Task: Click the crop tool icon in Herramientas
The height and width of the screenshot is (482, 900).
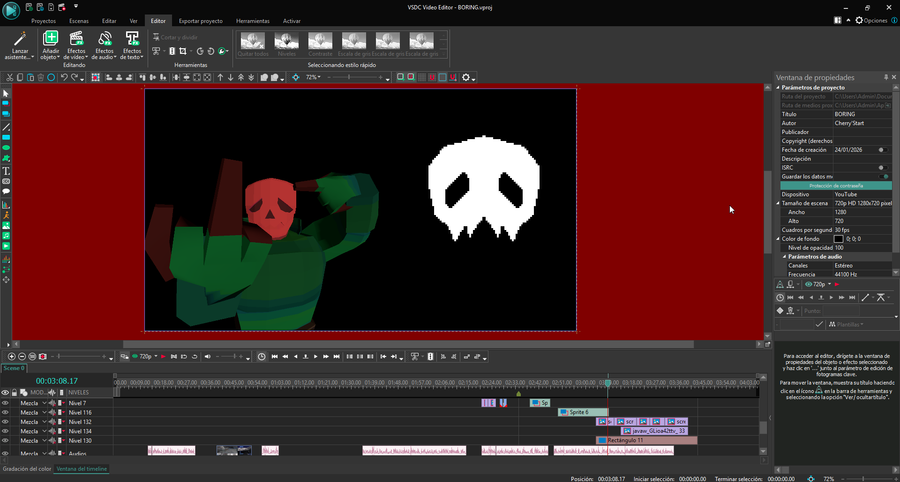Action: (183, 51)
